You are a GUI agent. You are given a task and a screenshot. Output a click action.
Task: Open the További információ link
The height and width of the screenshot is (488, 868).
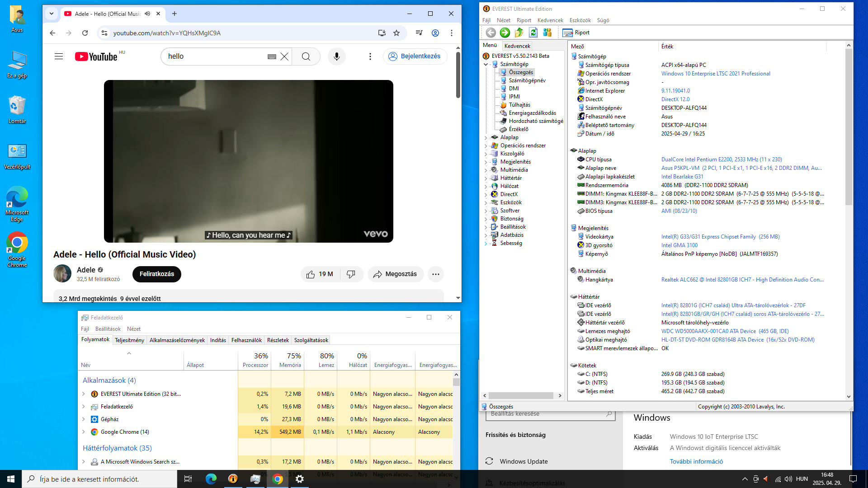tap(696, 461)
